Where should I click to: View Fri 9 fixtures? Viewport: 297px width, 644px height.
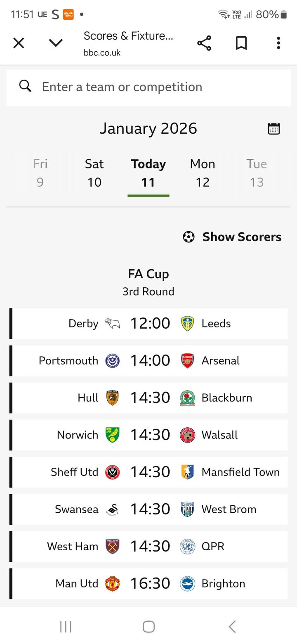[40, 173]
